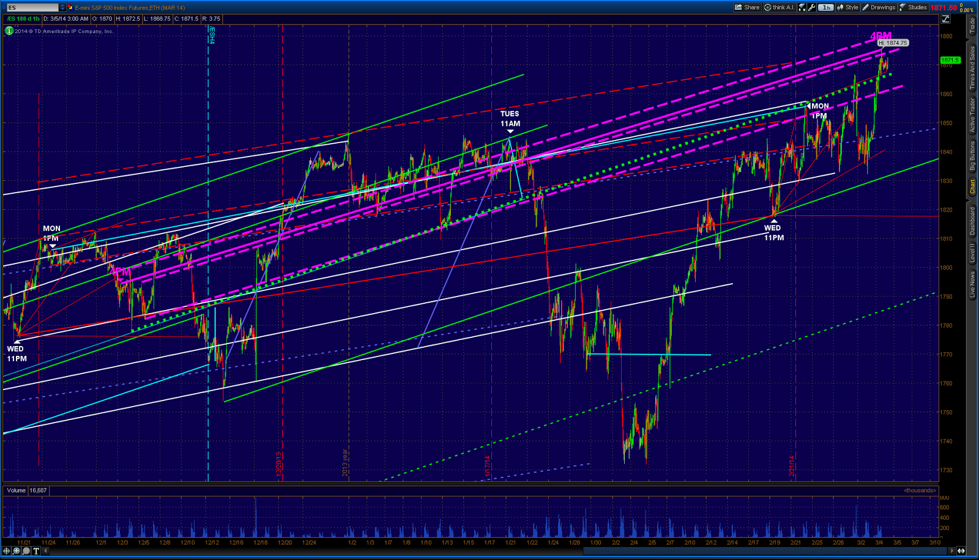
Task: Open the think A.I. tool
Action: (779, 7)
